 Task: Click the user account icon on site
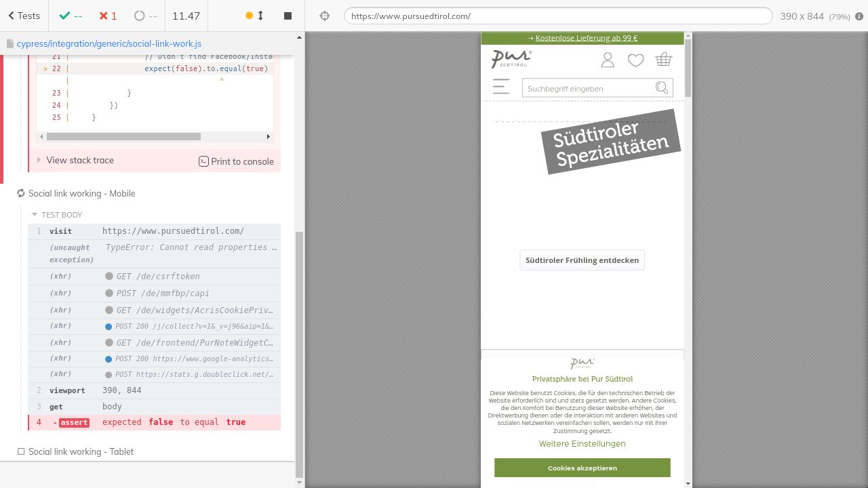pyautogui.click(x=608, y=60)
